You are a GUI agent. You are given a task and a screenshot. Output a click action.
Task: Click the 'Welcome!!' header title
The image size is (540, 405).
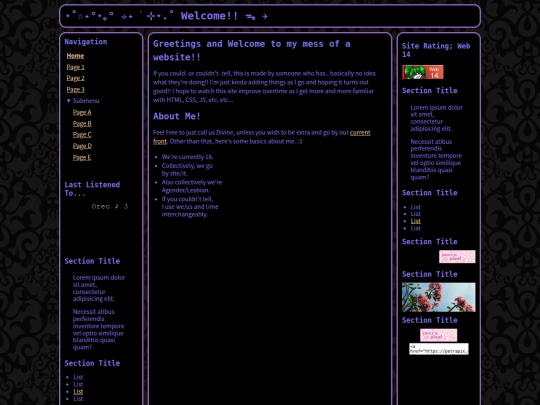[209, 16]
